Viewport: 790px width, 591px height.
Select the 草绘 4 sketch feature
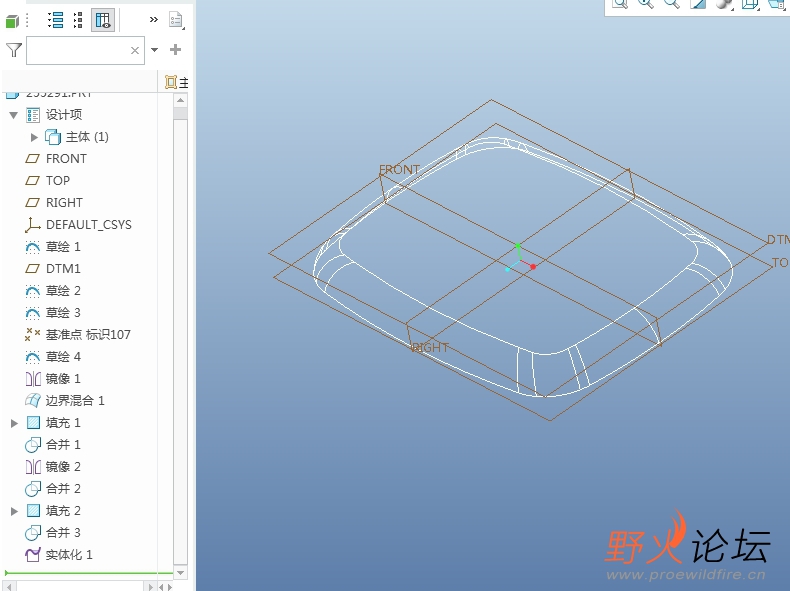53,357
